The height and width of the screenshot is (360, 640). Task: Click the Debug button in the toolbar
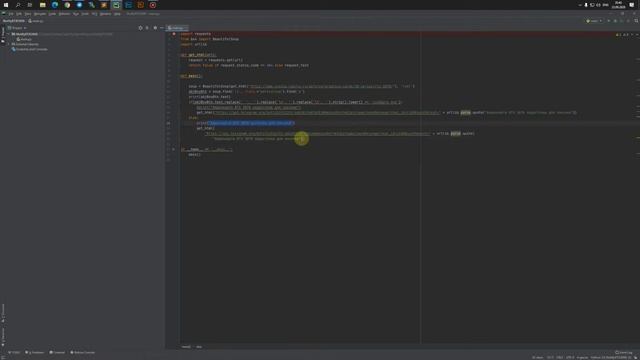(x=615, y=21)
